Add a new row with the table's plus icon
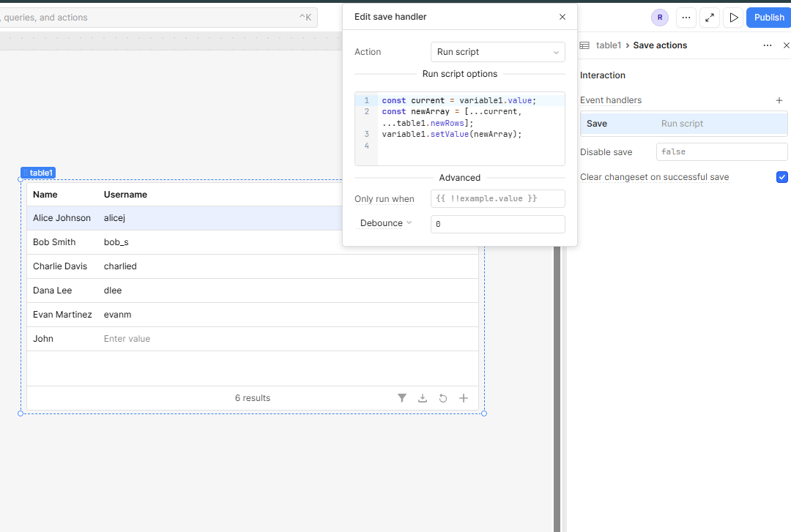This screenshot has height=532, width=791. [x=463, y=398]
